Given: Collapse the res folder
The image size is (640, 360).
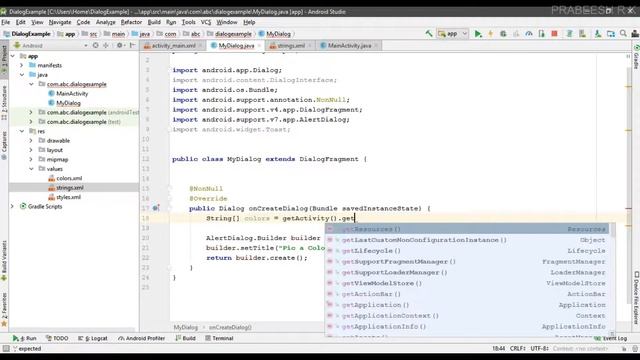Looking at the screenshot, I should pos(22,131).
